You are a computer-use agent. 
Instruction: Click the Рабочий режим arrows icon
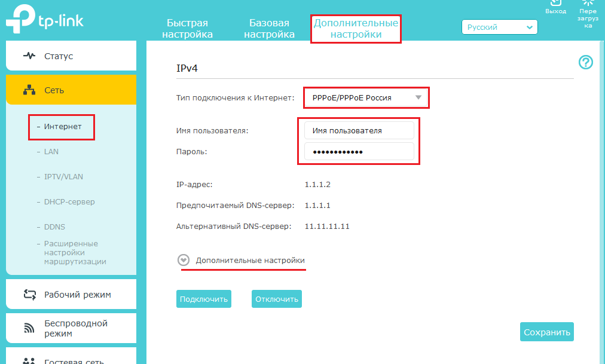(x=29, y=294)
